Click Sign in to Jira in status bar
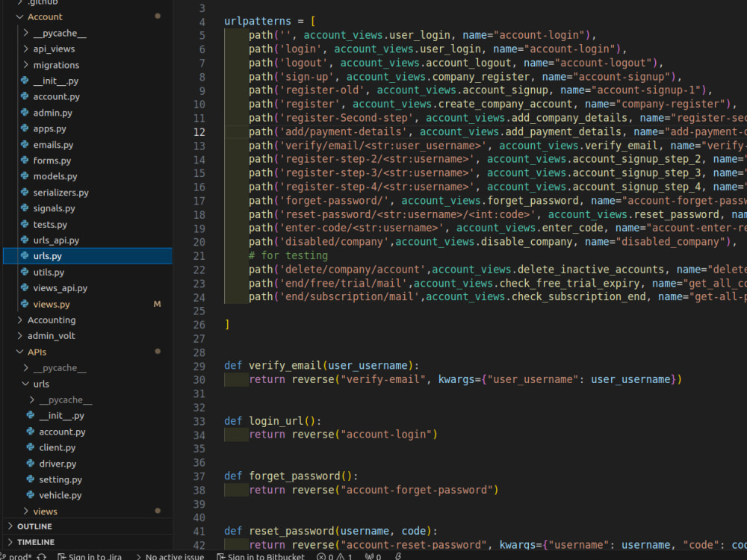The width and height of the screenshot is (747, 560). tap(90, 556)
